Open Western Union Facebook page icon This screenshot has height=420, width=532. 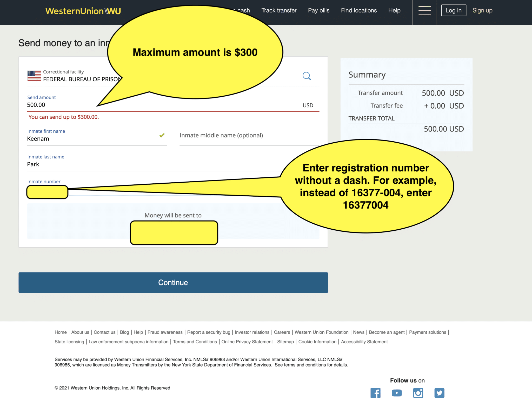(x=375, y=393)
